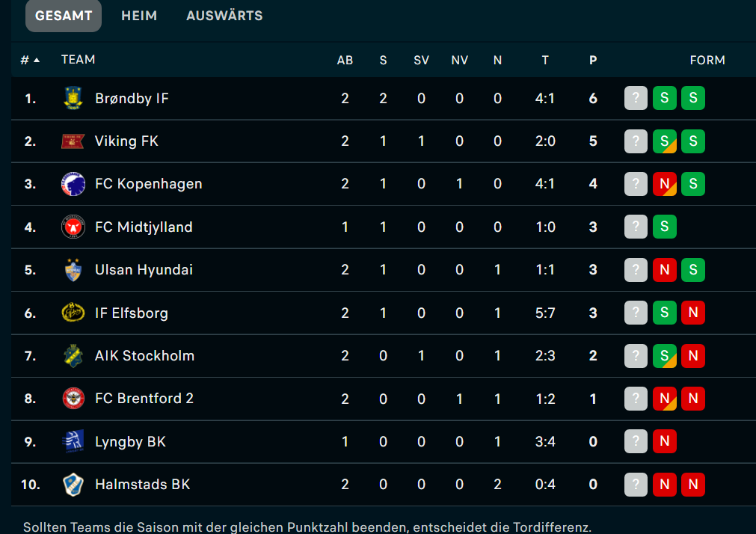Click the FC Brentford 2 crest
This screenshot has height=534, width=756.
[73, 399]
